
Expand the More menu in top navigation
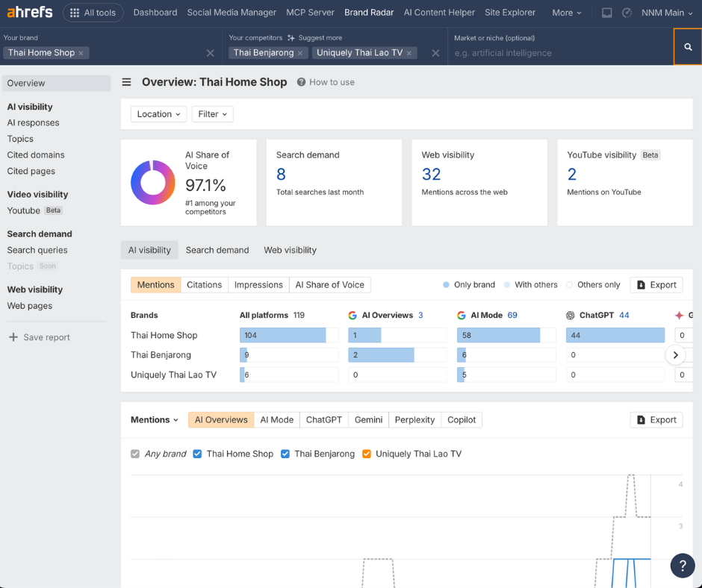coord(567,13)
